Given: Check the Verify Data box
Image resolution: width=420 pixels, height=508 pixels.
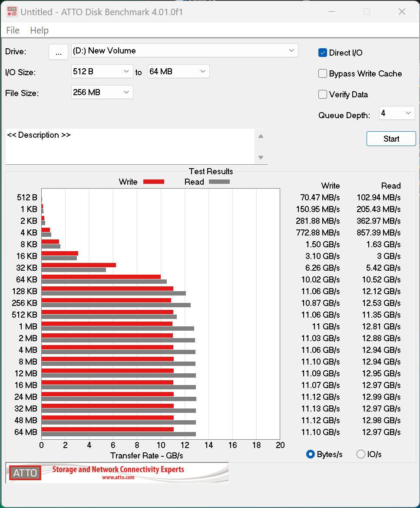Looking at the screenshot, I should (323, 94).
